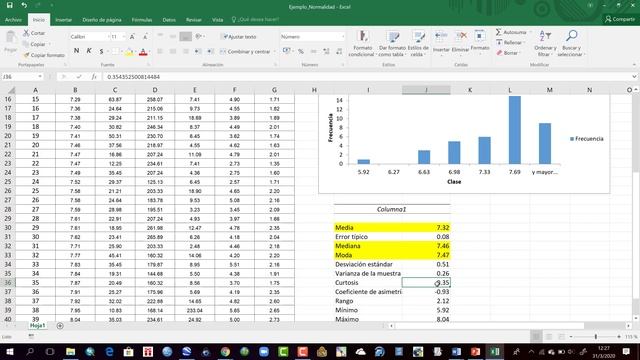
Task: Open File Explorer from the taskbar
Action: point(71,351)
